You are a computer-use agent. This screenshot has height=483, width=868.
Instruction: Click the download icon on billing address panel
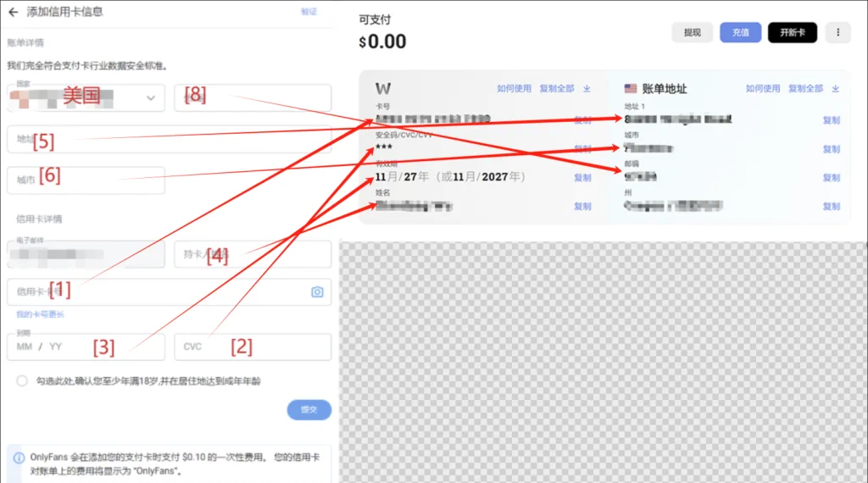[835, 89]
